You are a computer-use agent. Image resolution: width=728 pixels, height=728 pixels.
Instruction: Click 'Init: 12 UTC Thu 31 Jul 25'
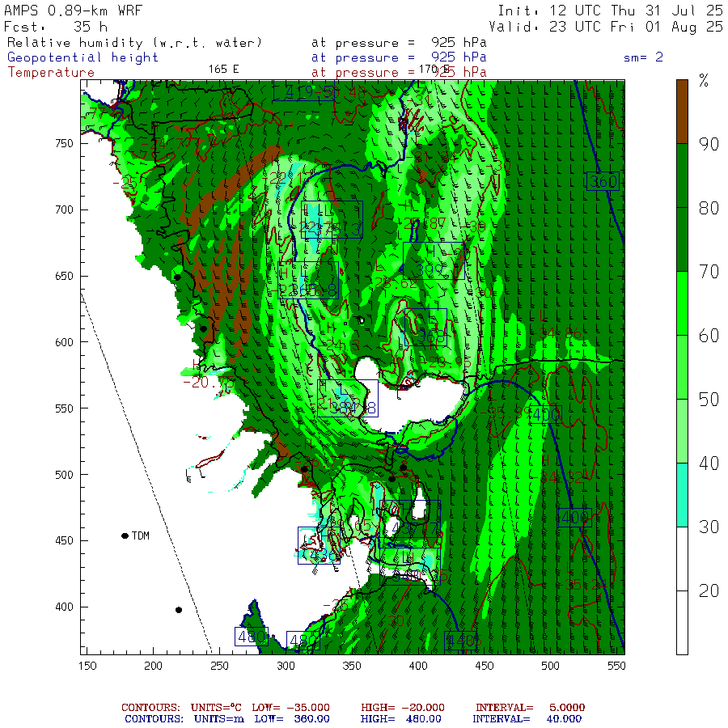click(x=610, y=11)
